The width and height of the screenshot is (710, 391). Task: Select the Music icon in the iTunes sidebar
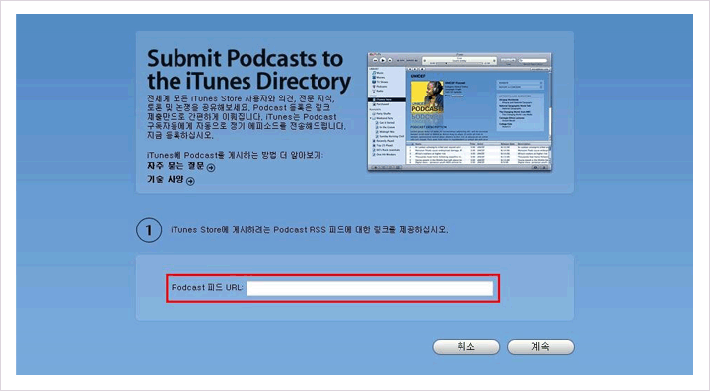tap(374, 73)
